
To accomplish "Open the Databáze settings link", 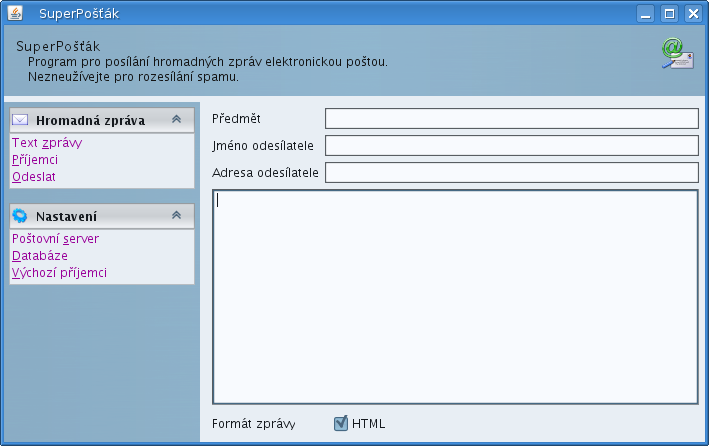I will click(x=40, y=256).
